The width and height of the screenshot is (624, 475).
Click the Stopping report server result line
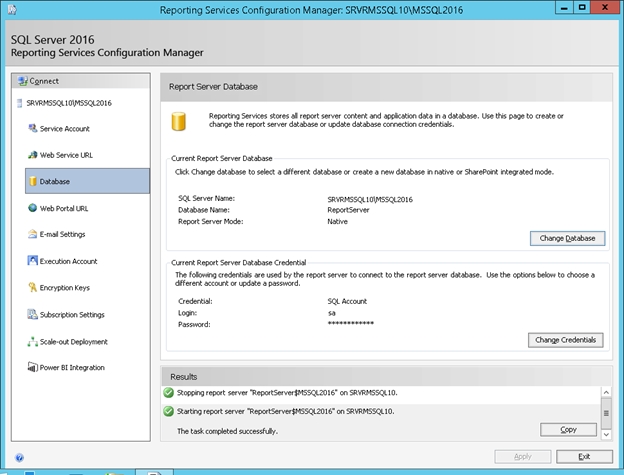(x=287, y=393)
